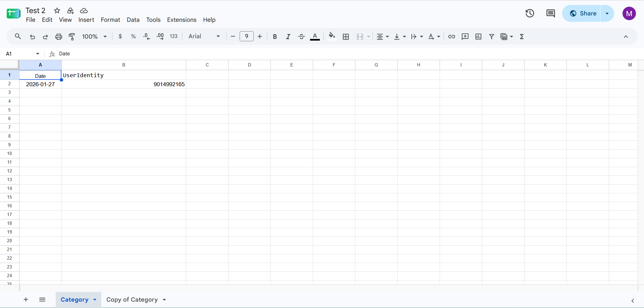Screen dimensions: 644x308
Task: Insert a chart
Action: (x=478, y=37)
